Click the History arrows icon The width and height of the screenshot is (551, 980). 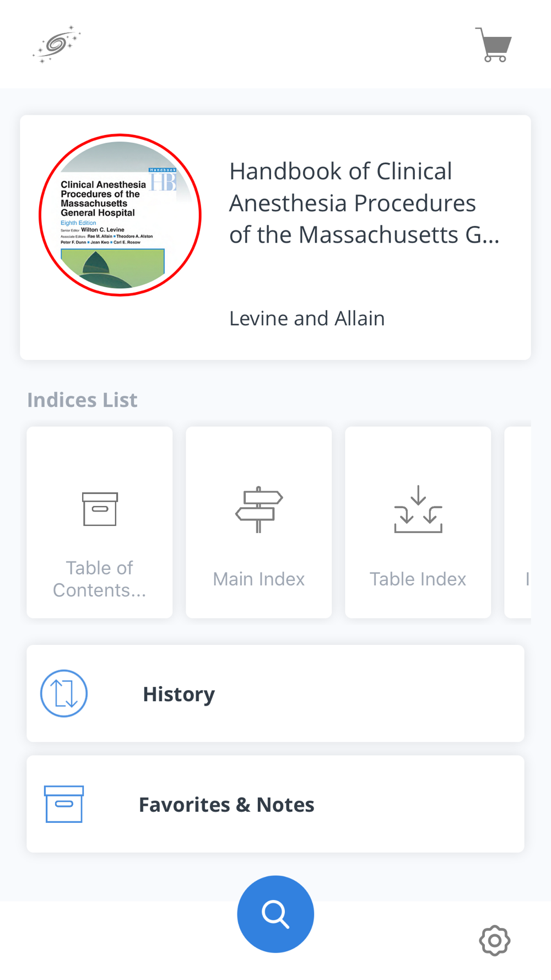point(64,693)
